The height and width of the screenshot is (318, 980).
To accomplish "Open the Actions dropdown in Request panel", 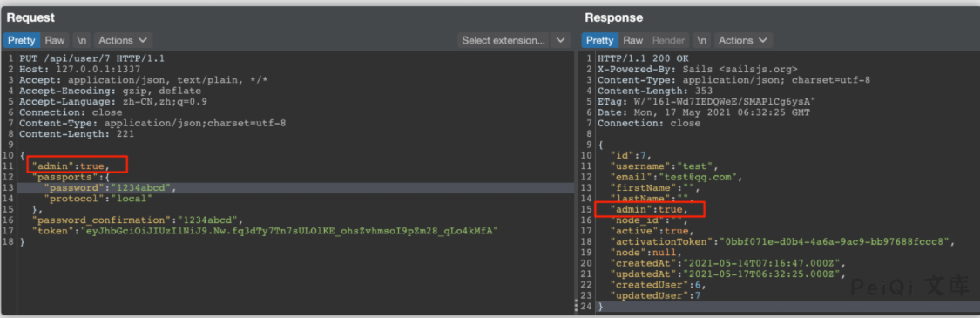I will coord(123,40).
